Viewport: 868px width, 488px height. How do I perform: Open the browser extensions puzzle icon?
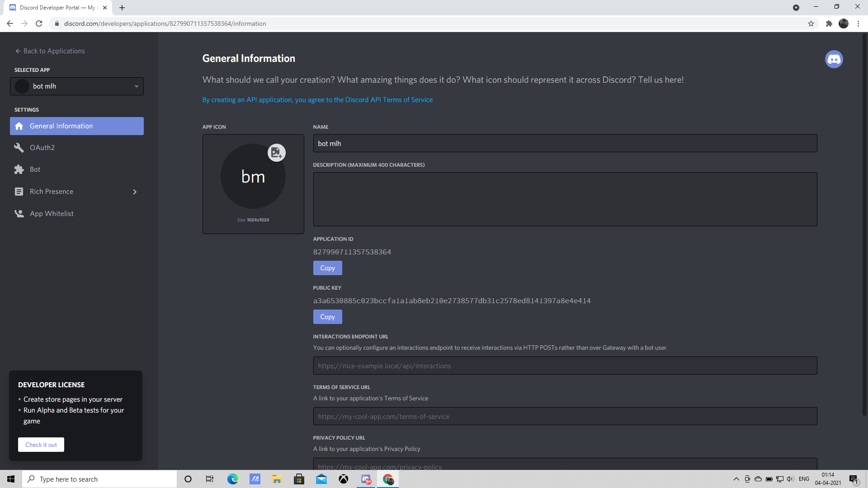coord(829,23)
